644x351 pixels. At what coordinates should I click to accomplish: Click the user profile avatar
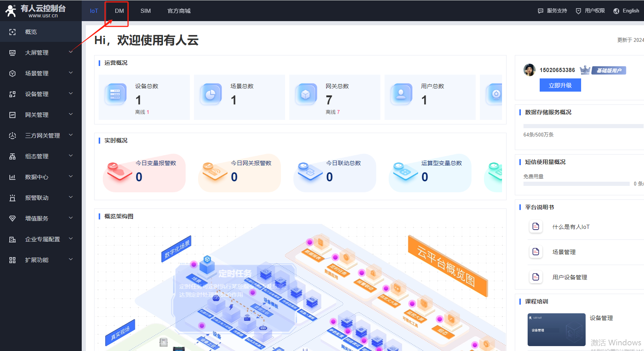click(x=530, y=70)
